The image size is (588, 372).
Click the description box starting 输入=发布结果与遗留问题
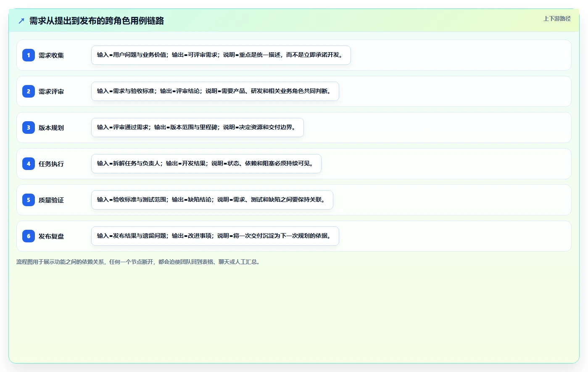click(x=215, y=236)
